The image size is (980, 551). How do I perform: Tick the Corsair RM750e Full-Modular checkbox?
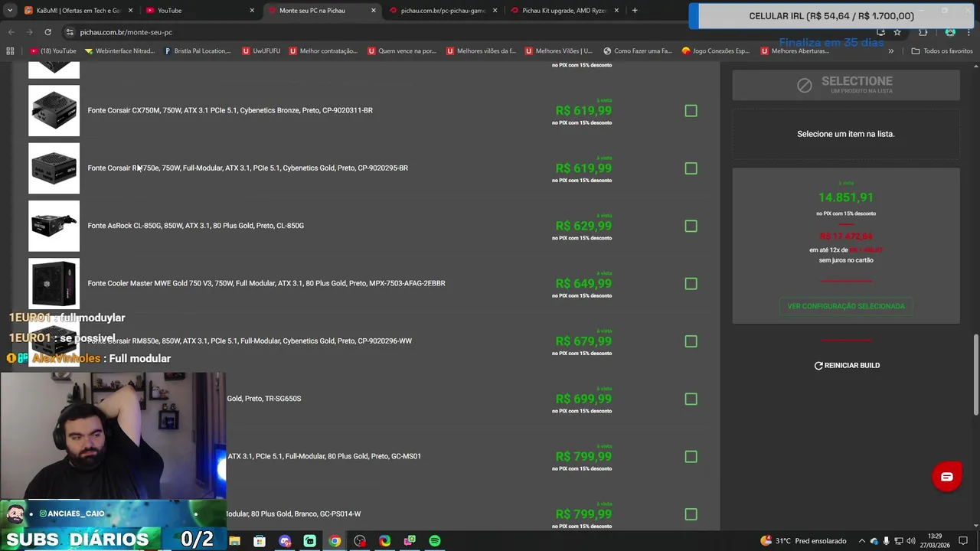click(691, 168)
